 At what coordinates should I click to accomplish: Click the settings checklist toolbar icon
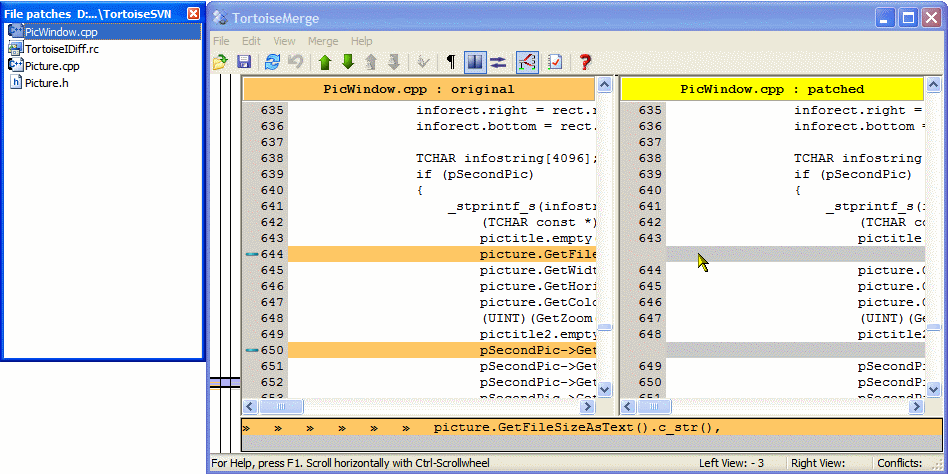555,62
